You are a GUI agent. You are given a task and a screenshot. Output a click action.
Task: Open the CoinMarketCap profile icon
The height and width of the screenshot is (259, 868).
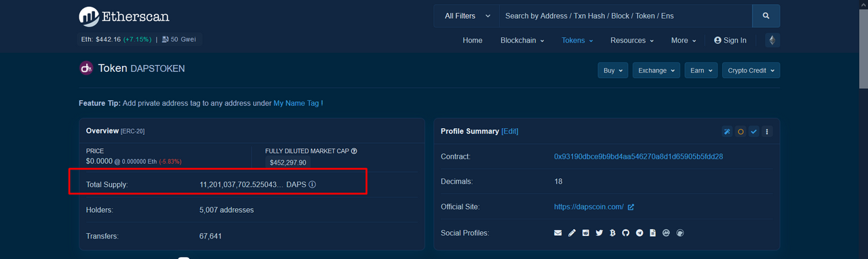point(666,233)
